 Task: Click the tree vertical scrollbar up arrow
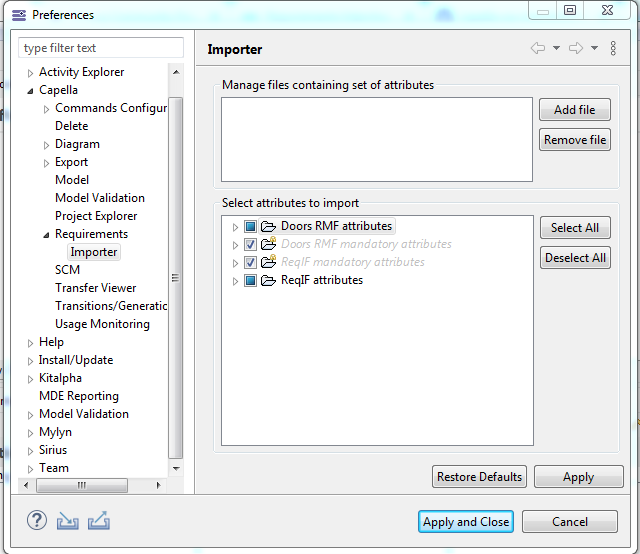click(176, 72)
